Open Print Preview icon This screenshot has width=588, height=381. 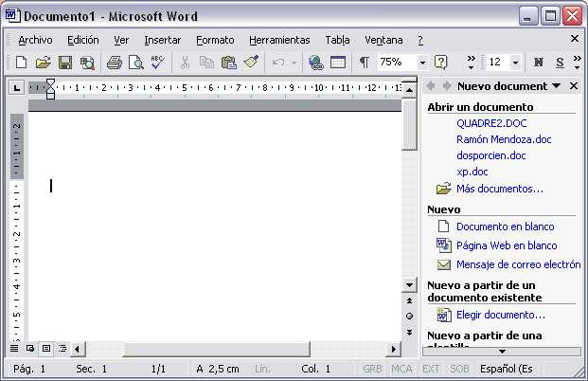pos(135,63)
